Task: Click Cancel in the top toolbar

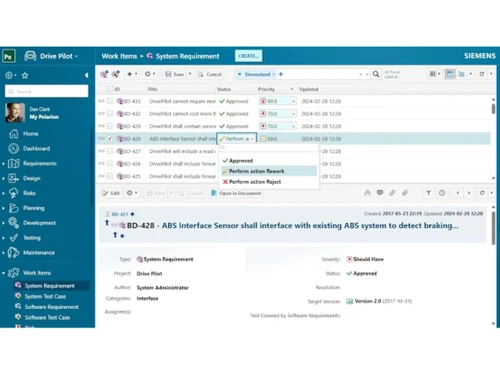Action: (210, 74)
